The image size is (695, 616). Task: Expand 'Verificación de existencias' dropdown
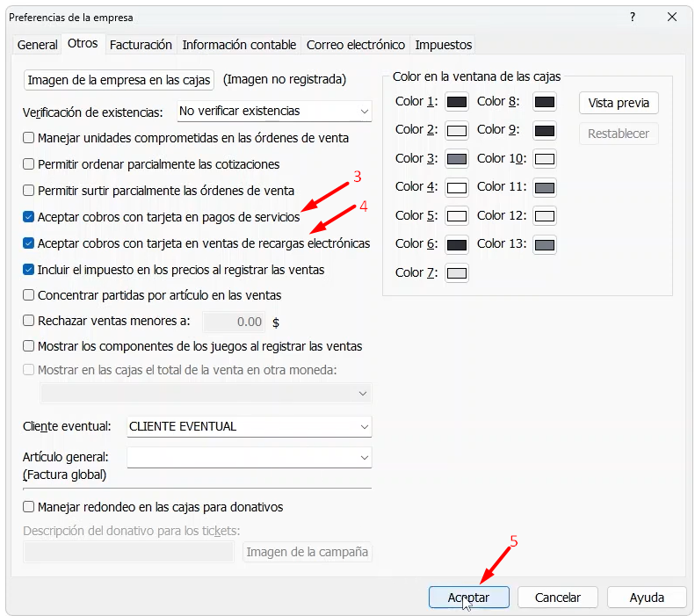coord(364,112)
